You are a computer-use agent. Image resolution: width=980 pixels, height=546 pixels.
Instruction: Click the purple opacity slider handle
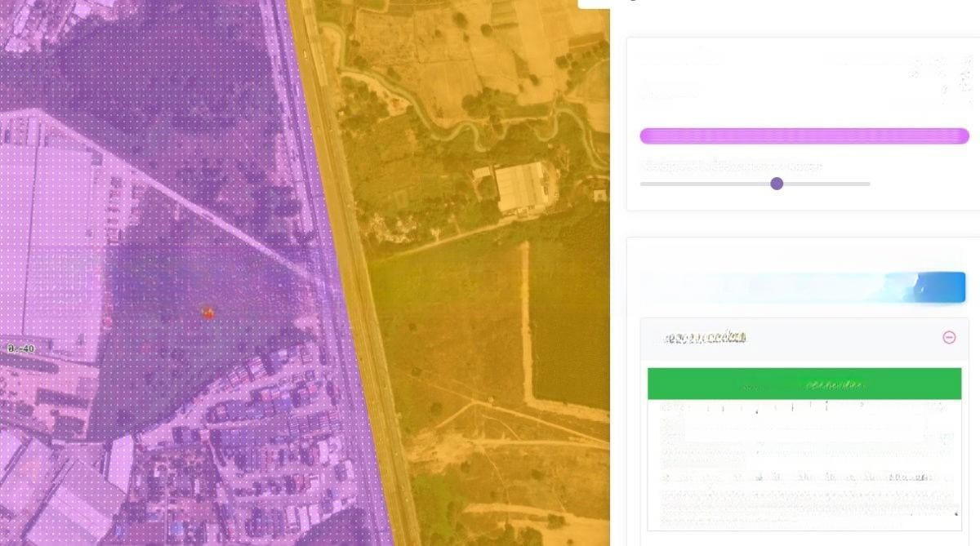pos(777,184)
